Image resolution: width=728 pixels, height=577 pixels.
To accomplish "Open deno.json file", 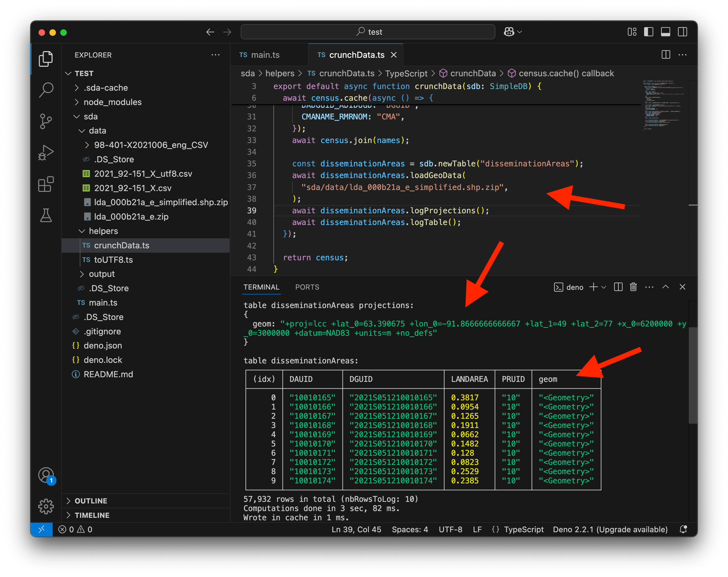I will coord(146,345).
